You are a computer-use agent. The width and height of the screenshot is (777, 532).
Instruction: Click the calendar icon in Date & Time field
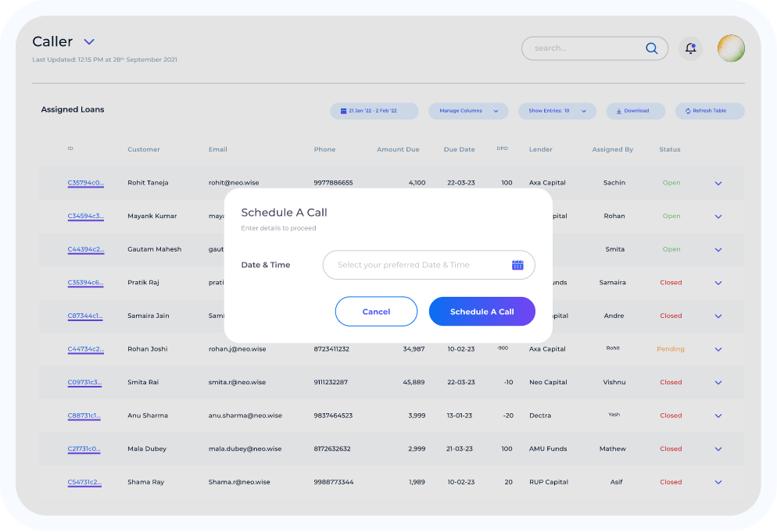coord(517,265)
